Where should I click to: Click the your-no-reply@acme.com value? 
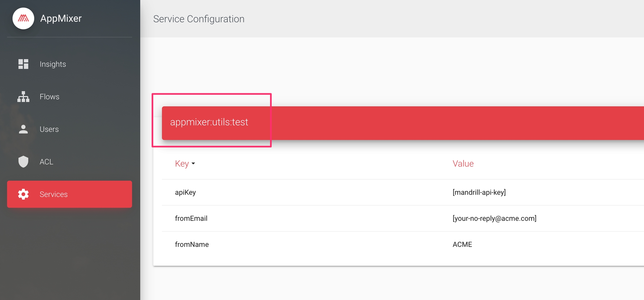(x=494, y=218)
